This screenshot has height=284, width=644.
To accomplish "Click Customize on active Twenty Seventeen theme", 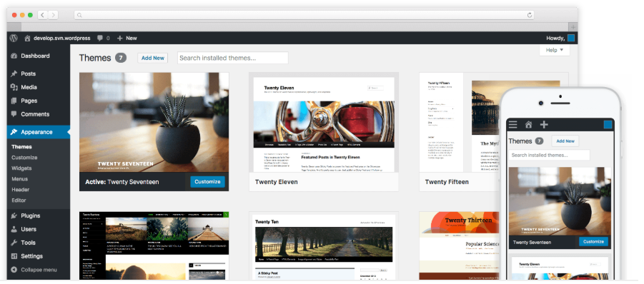I will pyautogui.click(x=207, y=181).
